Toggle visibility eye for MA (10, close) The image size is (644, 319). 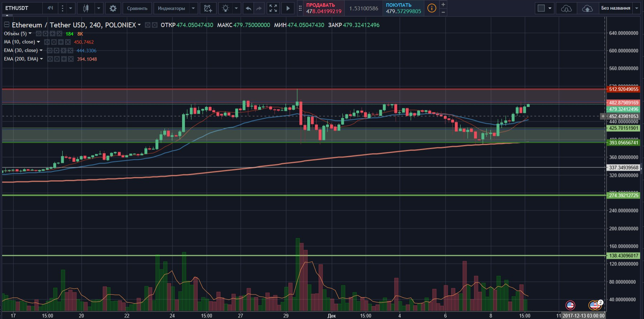tap(47, 42)
